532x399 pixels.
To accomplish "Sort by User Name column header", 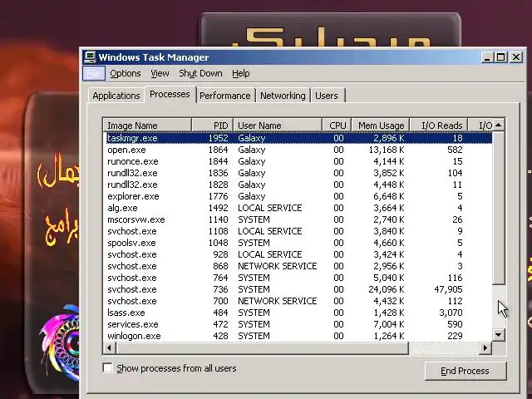I will [278, 126].
